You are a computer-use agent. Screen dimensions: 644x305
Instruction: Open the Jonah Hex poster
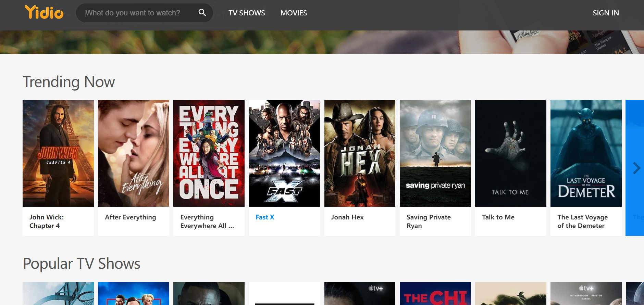click(360, 153)
